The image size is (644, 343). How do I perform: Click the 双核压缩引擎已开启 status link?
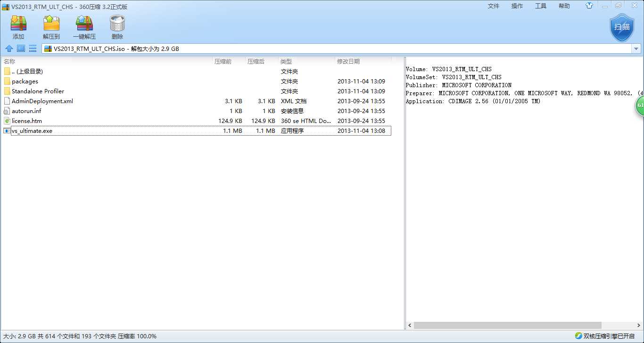click(609, 336)
